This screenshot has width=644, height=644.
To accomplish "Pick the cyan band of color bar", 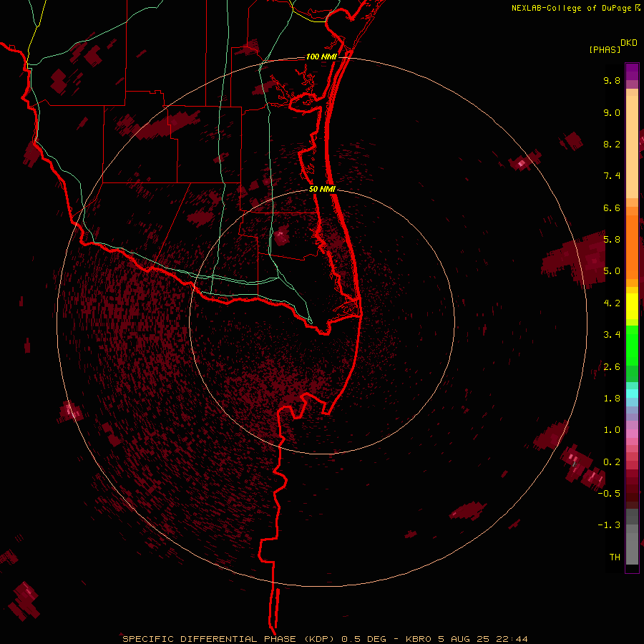I will [x=632, y=393].
